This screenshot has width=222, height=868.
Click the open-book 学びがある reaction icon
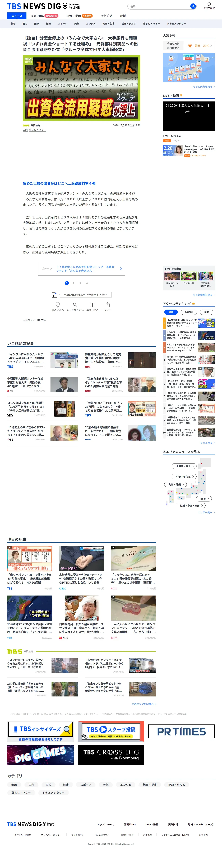pos(92,305)
